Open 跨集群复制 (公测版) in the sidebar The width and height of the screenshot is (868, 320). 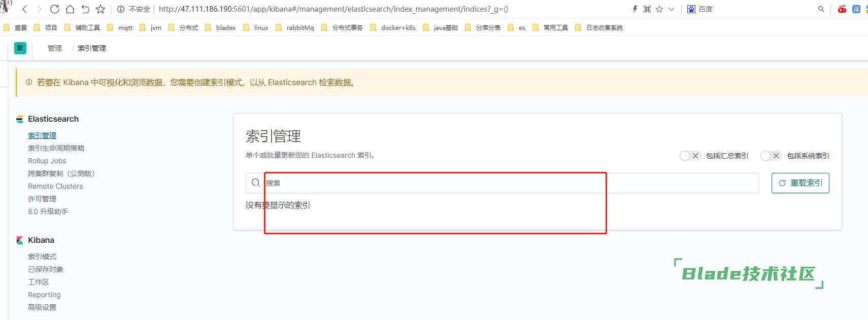click(61, 173)
